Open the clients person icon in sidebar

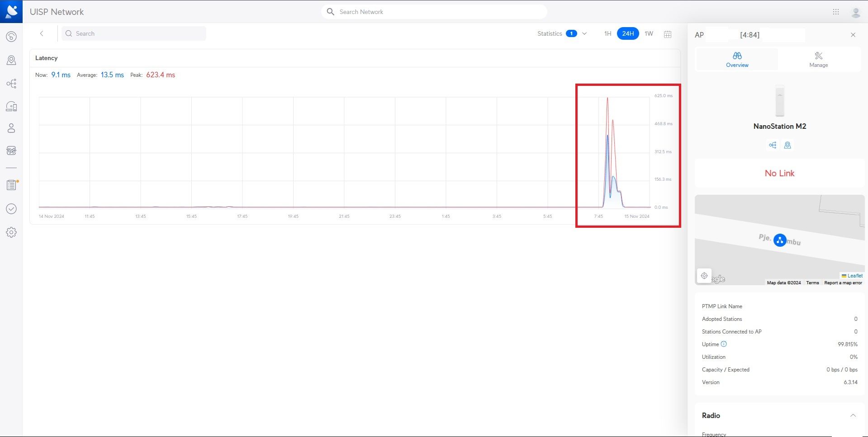11,128
